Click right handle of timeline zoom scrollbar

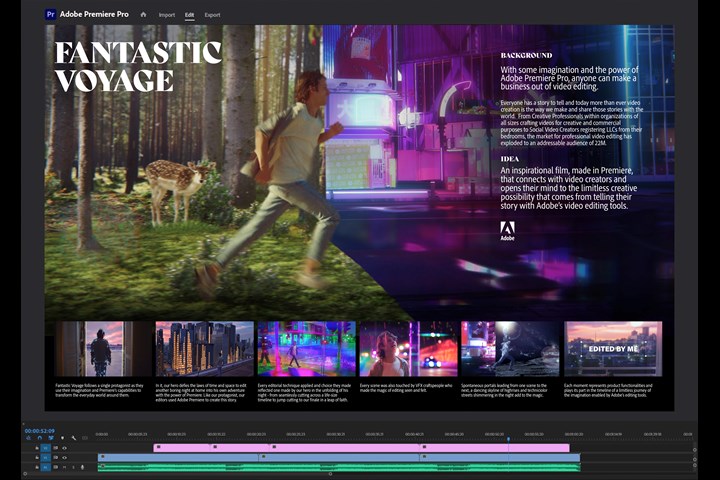(331, 474)
